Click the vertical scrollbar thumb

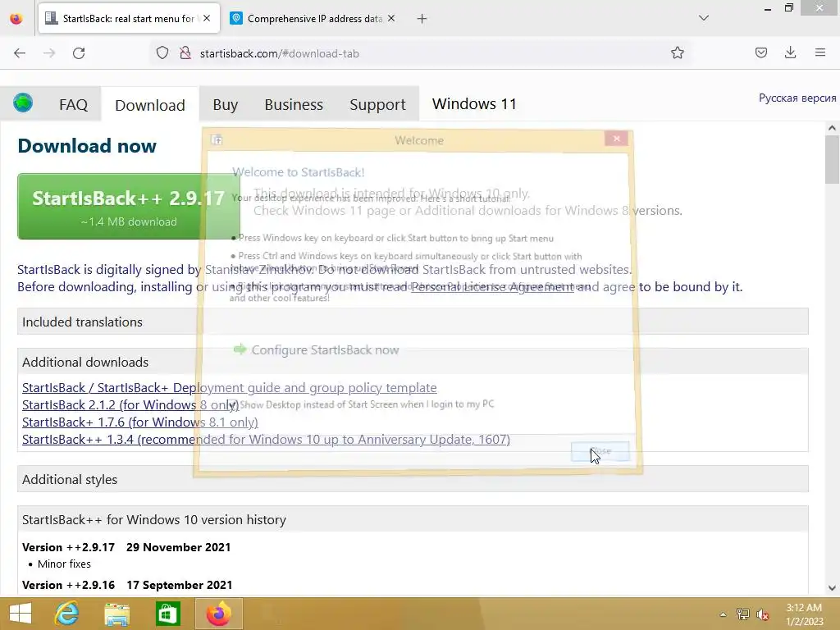[832, 159]
